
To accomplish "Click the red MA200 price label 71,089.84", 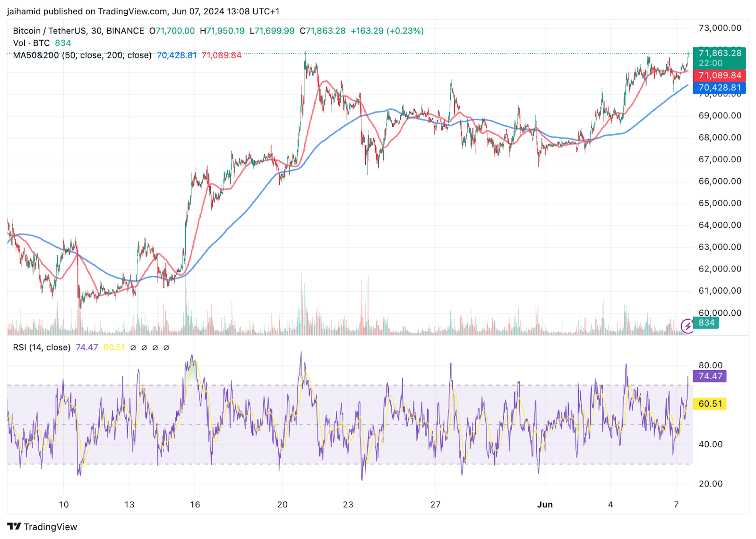I will (x=719, y=76).
